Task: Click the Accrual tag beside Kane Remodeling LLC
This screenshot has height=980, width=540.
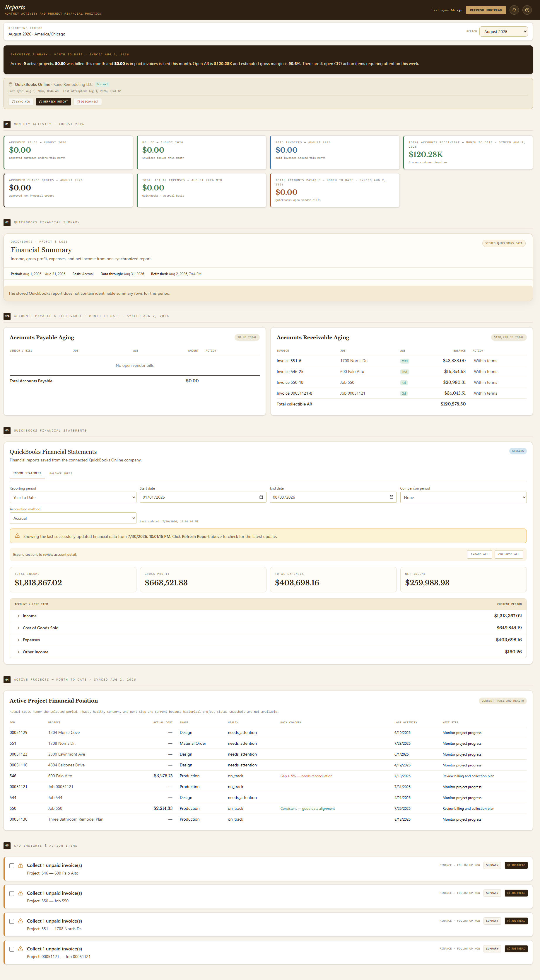Action: [102, 84]
